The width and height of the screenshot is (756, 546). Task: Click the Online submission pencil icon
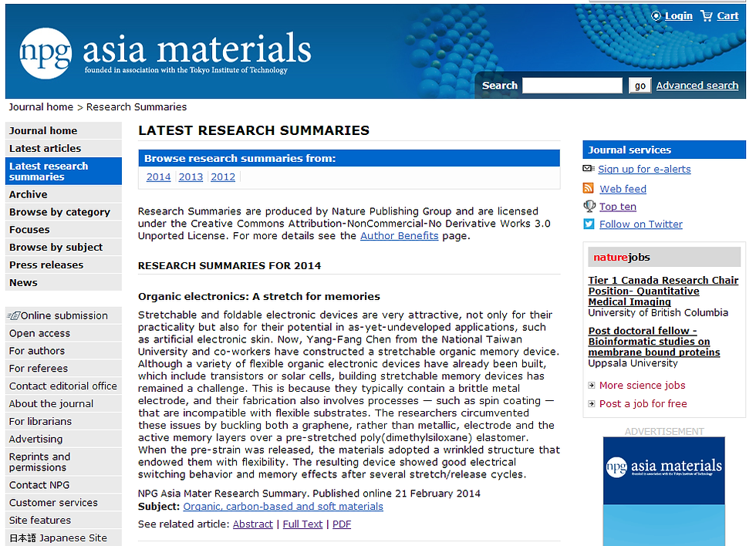coord(14,315)
